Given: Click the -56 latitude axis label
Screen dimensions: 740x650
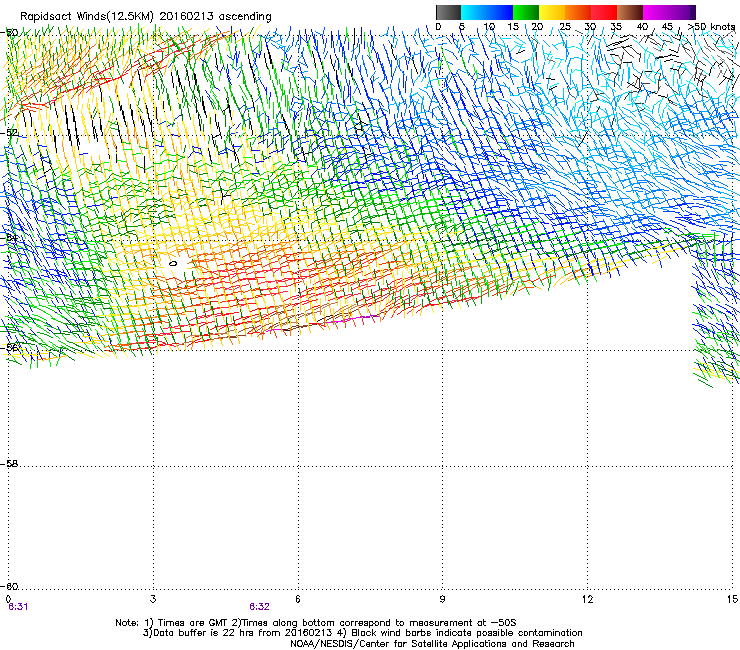Looking at the screenshot, I should pos(10,347).
